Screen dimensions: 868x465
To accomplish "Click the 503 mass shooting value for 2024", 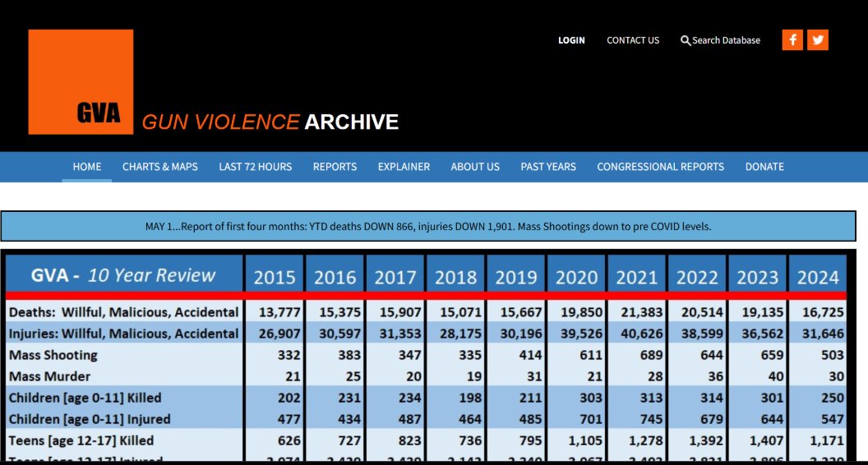I will [x=833, y=355].
